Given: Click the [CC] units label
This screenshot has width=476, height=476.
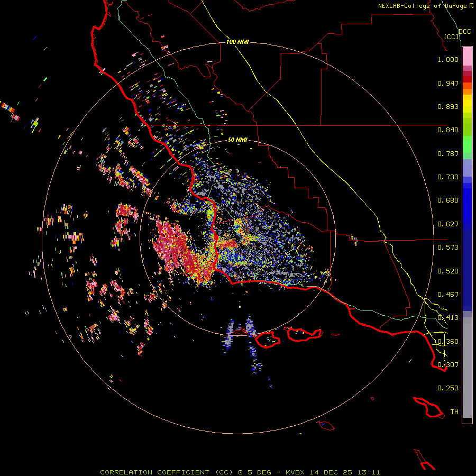Looking at the screenshot, I should 452,36.
